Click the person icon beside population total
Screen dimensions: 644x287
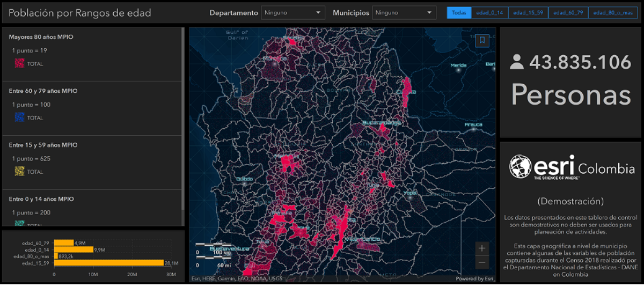point(517,62)
